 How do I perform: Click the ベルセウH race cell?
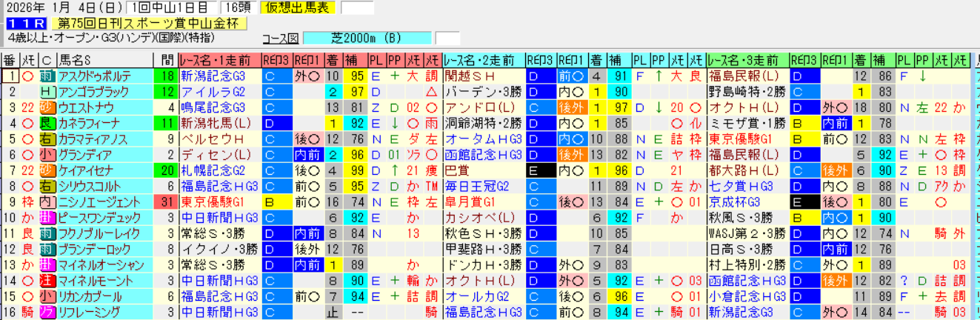[x=219, y=139]
